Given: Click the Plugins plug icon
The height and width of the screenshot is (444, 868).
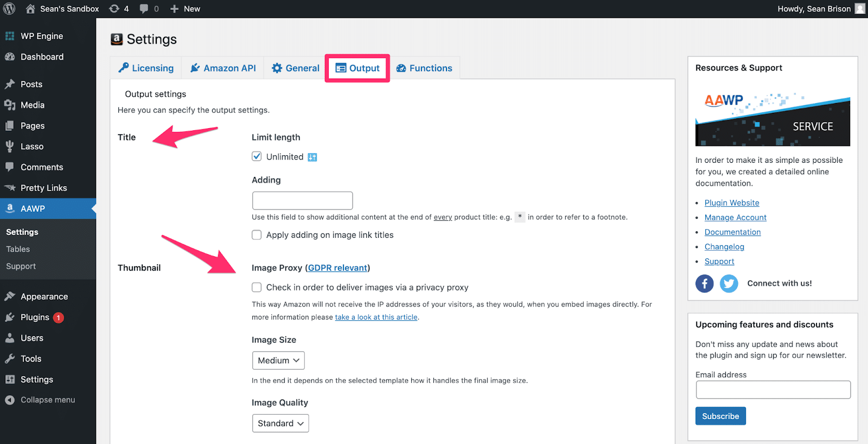Looking at the screenshot, I should [10, 317].
